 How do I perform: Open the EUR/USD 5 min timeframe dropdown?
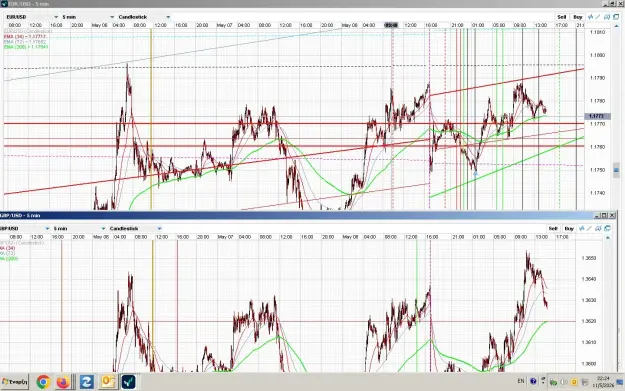pos(88,17)
